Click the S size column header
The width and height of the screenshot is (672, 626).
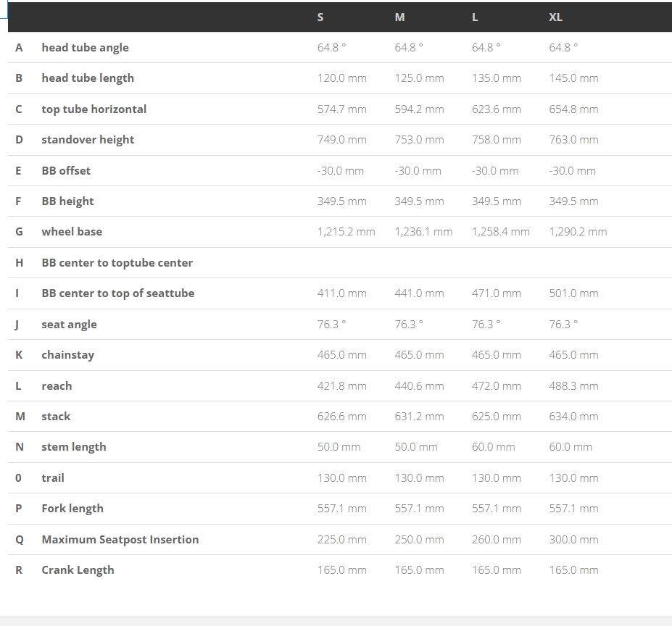point(320,17)
